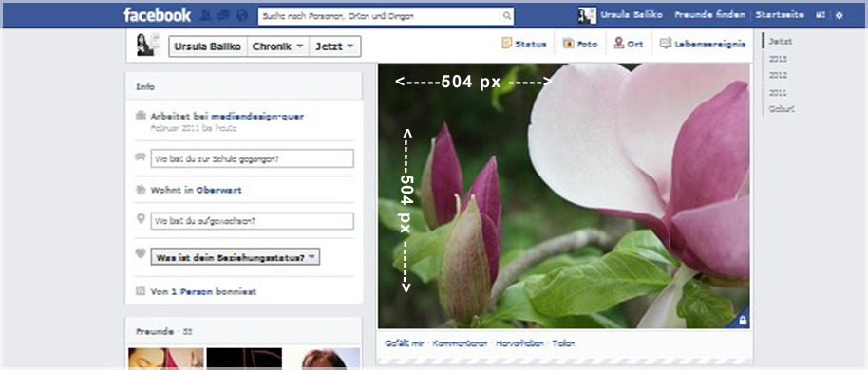Jump to 2012 in timeline navigation
The image size is (868, 370).
coord(778,75)
